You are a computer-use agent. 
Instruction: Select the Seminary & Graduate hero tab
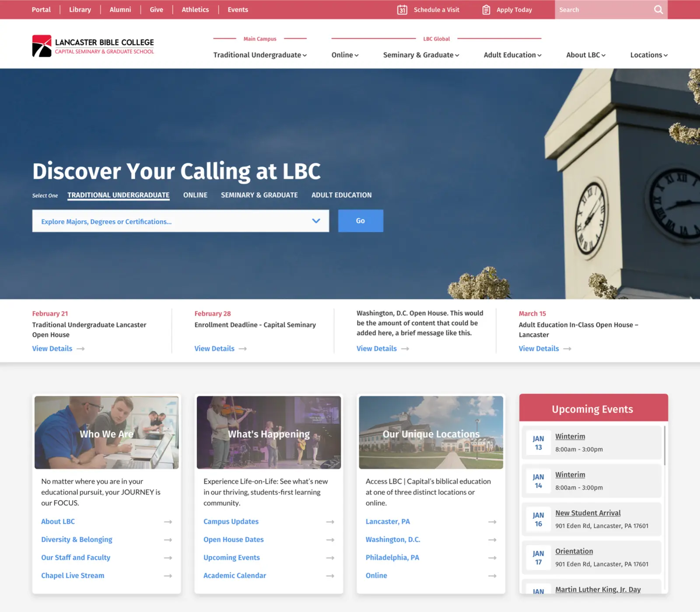pyautogui.click(x=259, y=195)
